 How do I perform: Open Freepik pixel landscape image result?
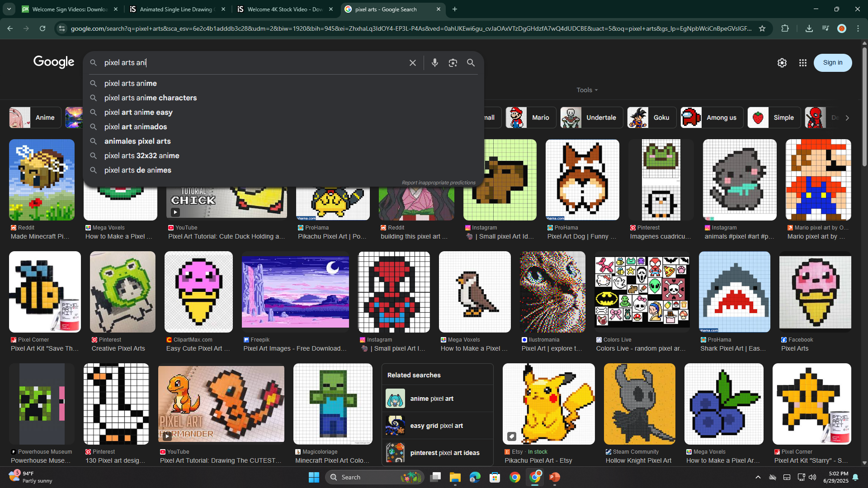coord(295,292)
